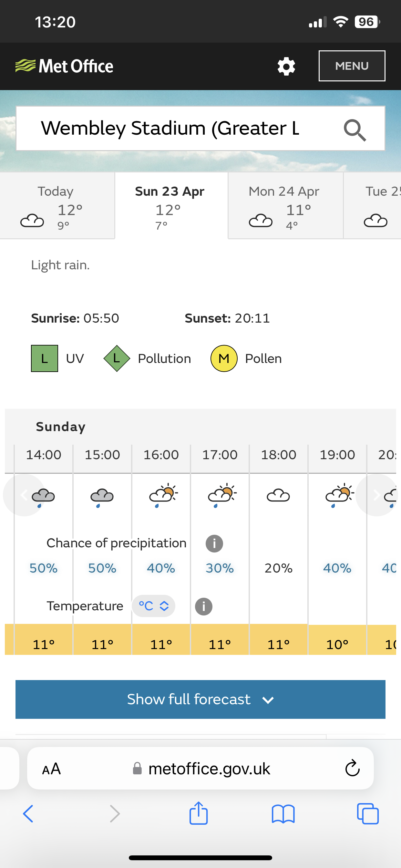Tap the green UV L badge
This screenshot has height=868, width=401.
click(45, 358)
